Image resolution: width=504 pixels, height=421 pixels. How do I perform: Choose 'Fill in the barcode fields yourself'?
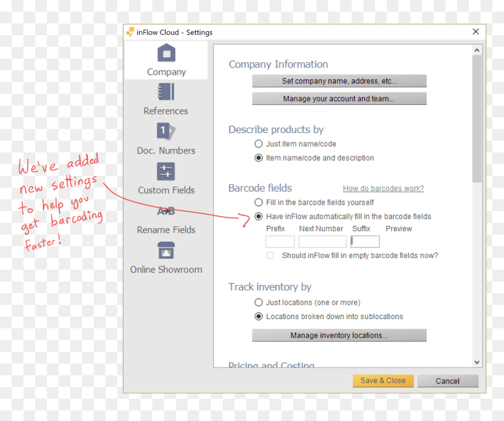tap(258, 202)
